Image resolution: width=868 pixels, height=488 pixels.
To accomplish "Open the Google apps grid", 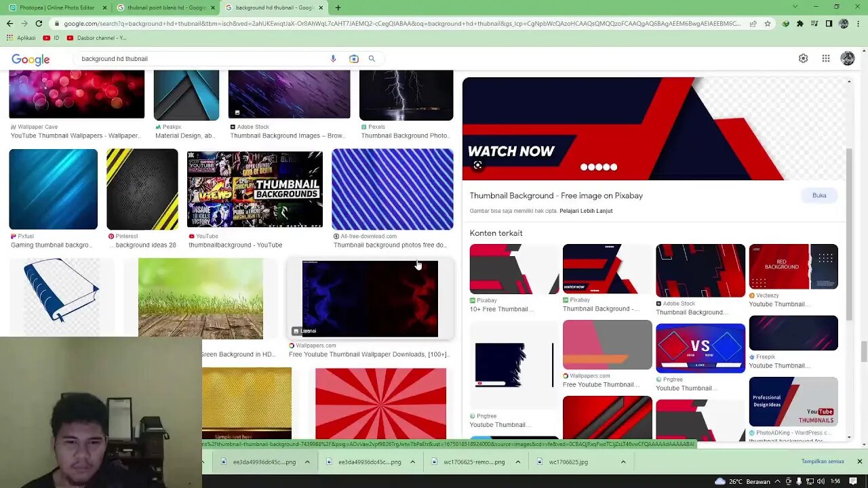I will 826,58.
